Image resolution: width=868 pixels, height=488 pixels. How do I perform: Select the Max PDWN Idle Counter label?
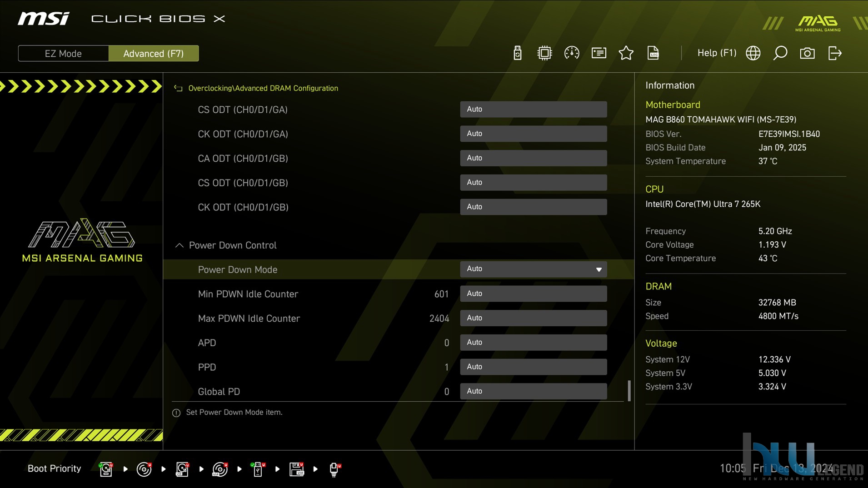point(249,319)
